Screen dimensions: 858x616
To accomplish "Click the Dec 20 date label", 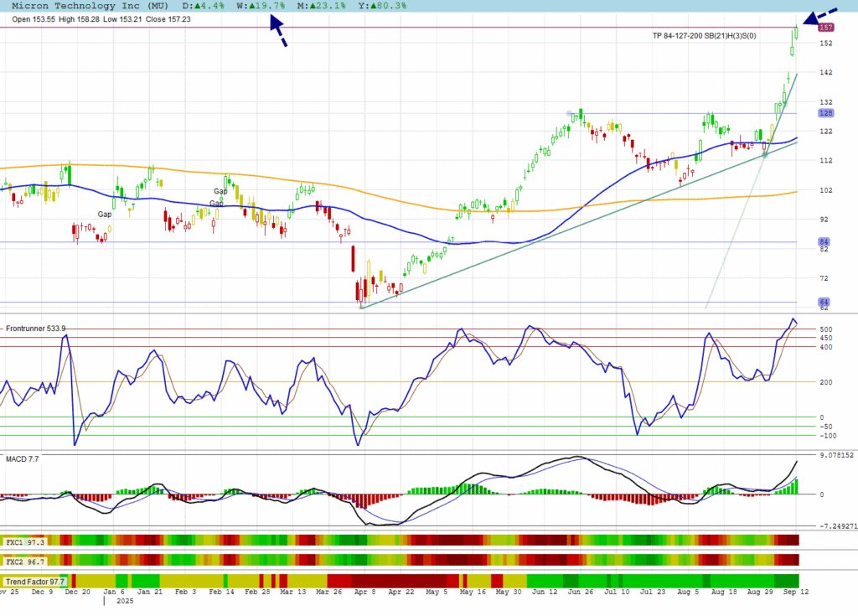I will point(77,592).
